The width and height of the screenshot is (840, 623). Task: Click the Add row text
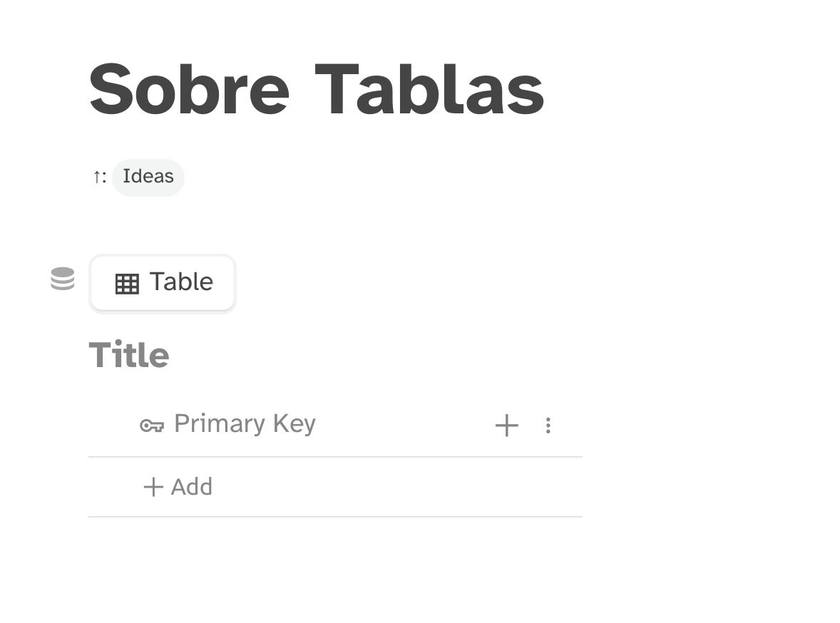tap(192, 487)
